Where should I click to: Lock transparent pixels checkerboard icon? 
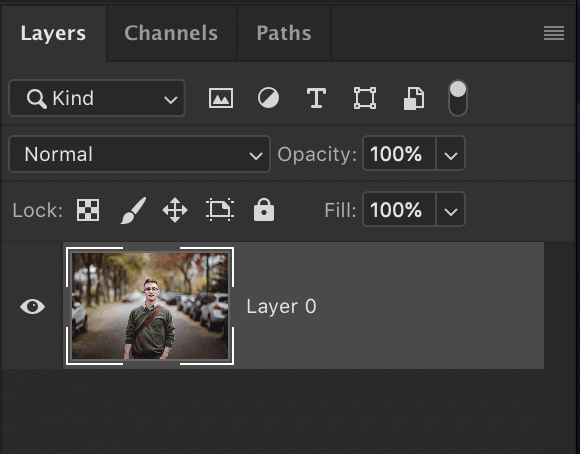pos(88,210)
